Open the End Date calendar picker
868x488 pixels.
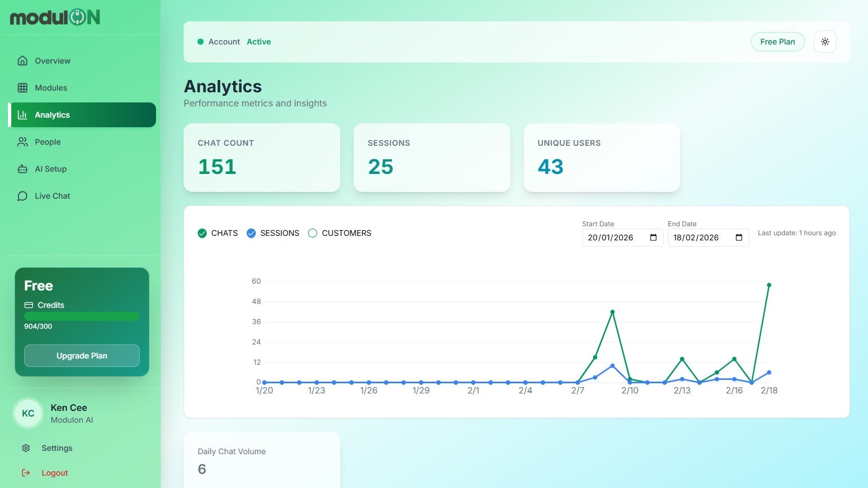[x=739, y=238]
